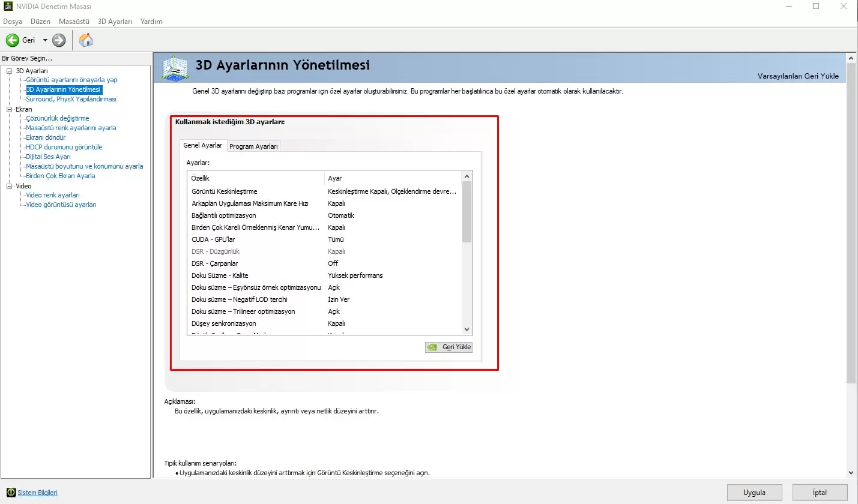
Task: Select Doku süzme – Trilineer optimizasyon row
Action: (x=324, y=311)
